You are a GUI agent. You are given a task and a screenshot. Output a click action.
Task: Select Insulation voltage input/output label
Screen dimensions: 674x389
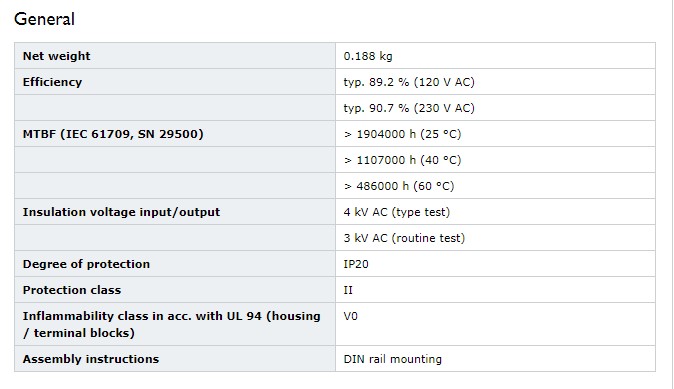(x=121, y=212)
